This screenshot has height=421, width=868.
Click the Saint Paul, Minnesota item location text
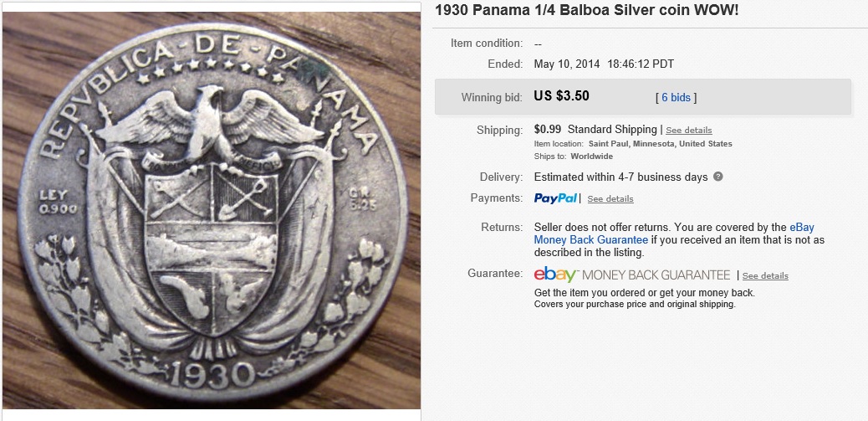(x=661, y=143)
